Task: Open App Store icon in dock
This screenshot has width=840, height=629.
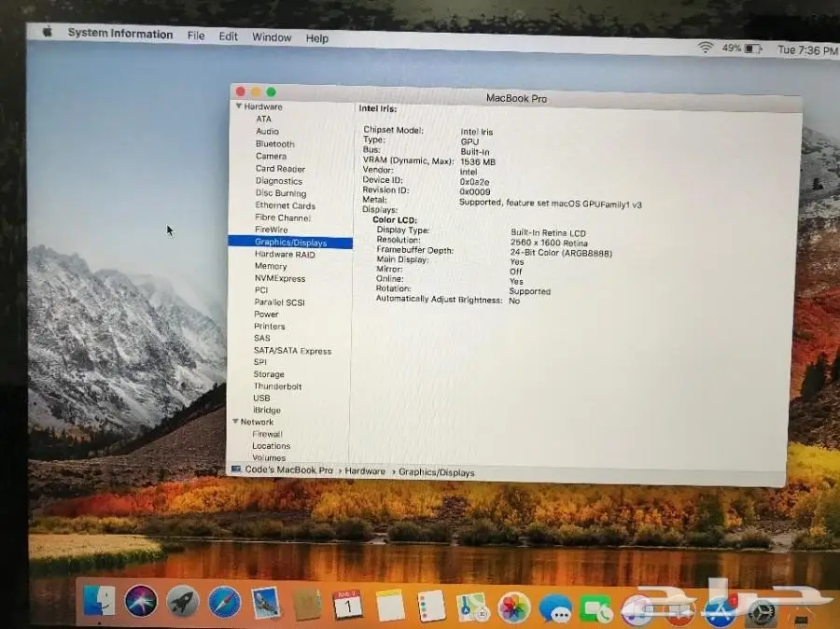Action: (721, 610)
